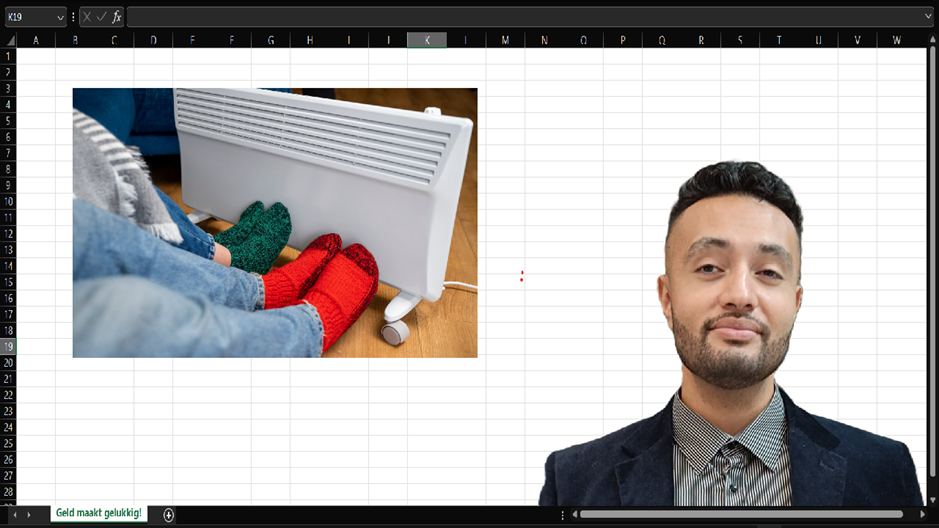Screen dimensions: 939x528
Task: Select the radiator and socks picture
Action: click(274, 222)
